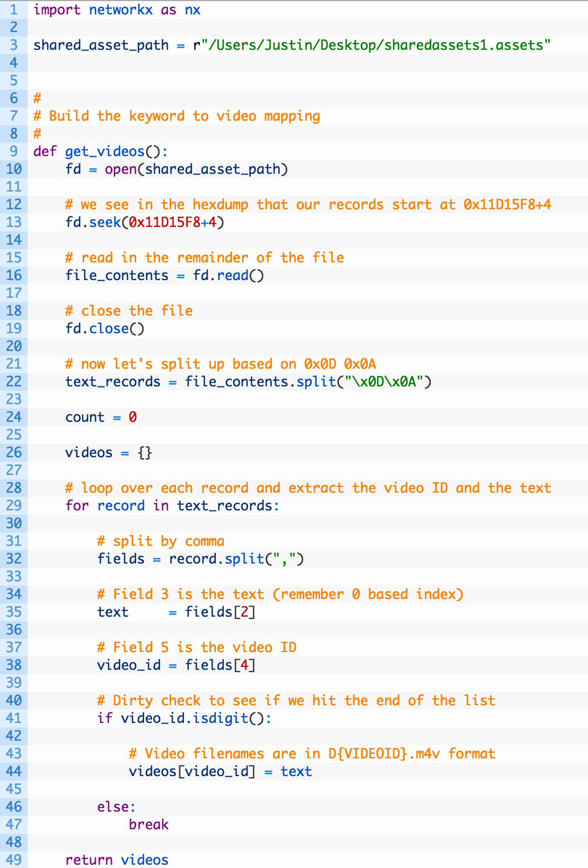
Task: Click the 'else:' keyword on line 46
Action: (x=116, y=807)
